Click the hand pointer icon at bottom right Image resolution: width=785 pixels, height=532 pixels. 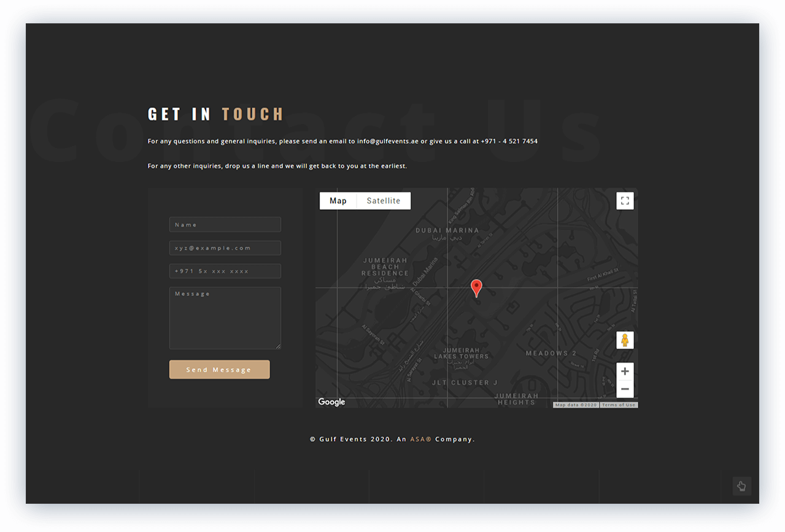(x=741, y=486)
